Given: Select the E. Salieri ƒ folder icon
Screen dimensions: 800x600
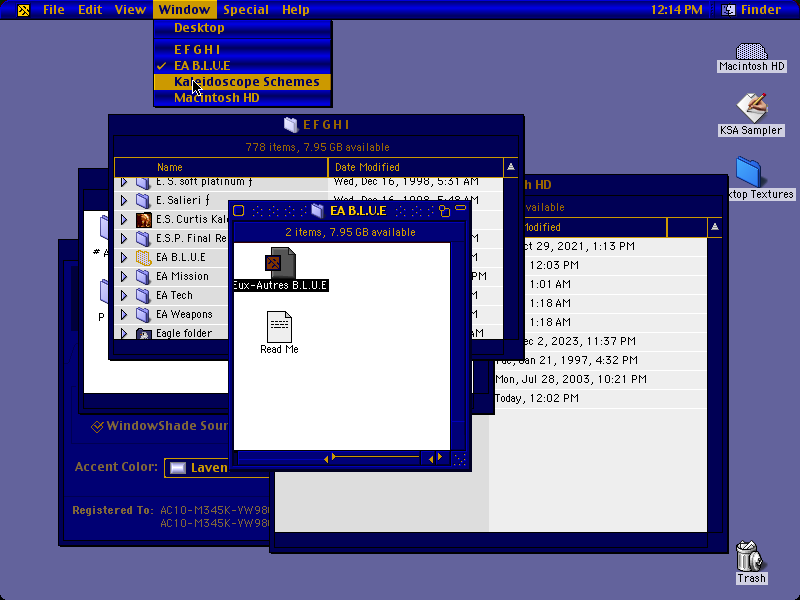Looking at the screenshot, I should pyautogui.click(x=143, y=200).
